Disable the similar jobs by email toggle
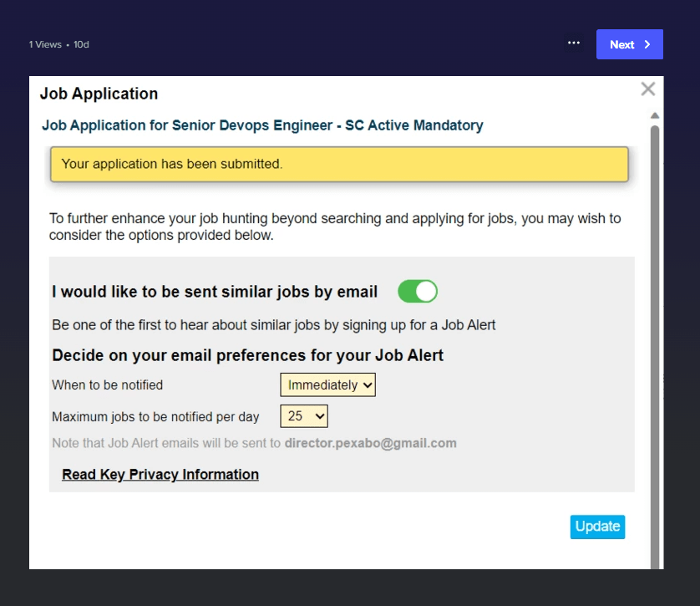 [x=418, y=291]
